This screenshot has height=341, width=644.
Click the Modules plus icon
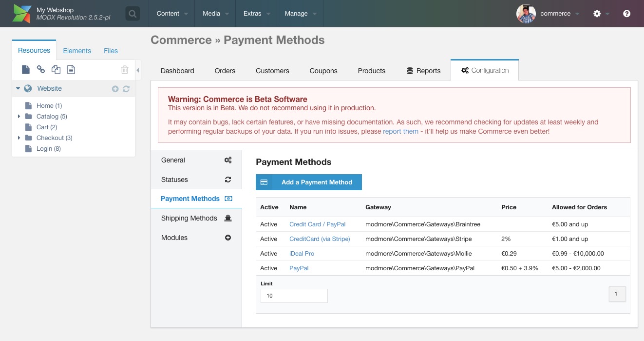(228, 238)
